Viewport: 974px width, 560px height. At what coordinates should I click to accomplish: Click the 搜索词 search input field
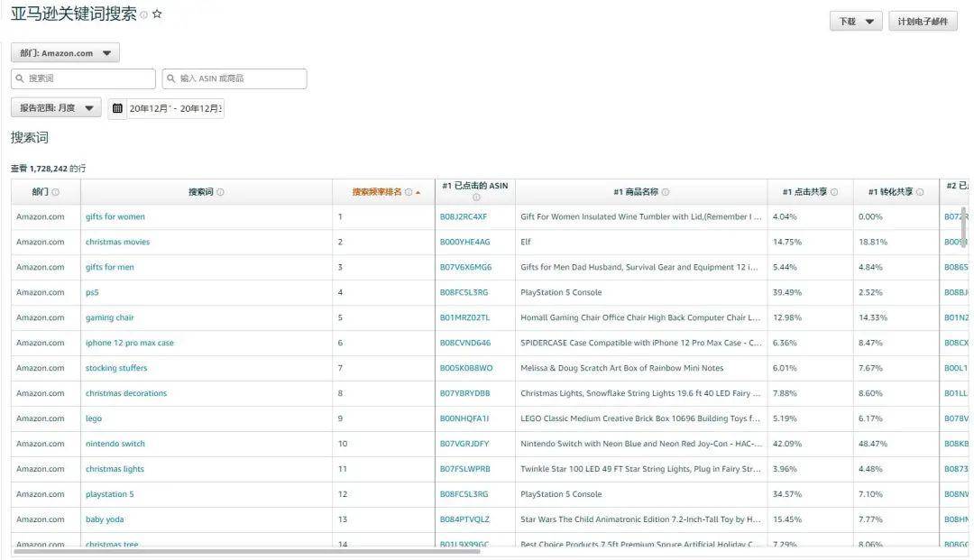tap(83, 78)
